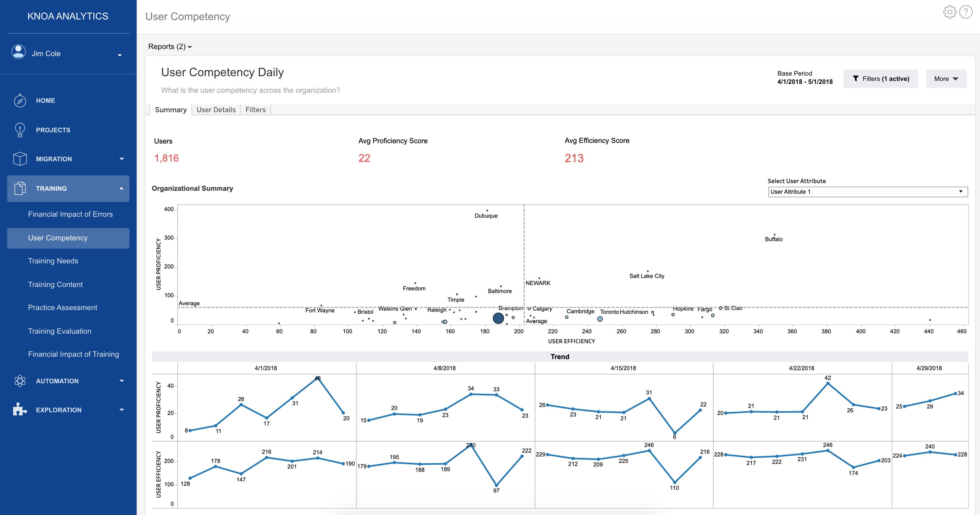The image size is (980, 515).
Task: Click the Exploration puzzle piece icon
Action: pos(20,410)
